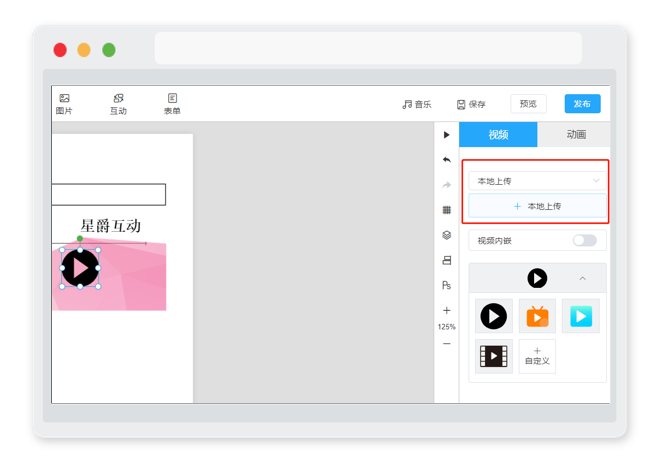Zoom out with the minus icon

click(x=447, y=344)
